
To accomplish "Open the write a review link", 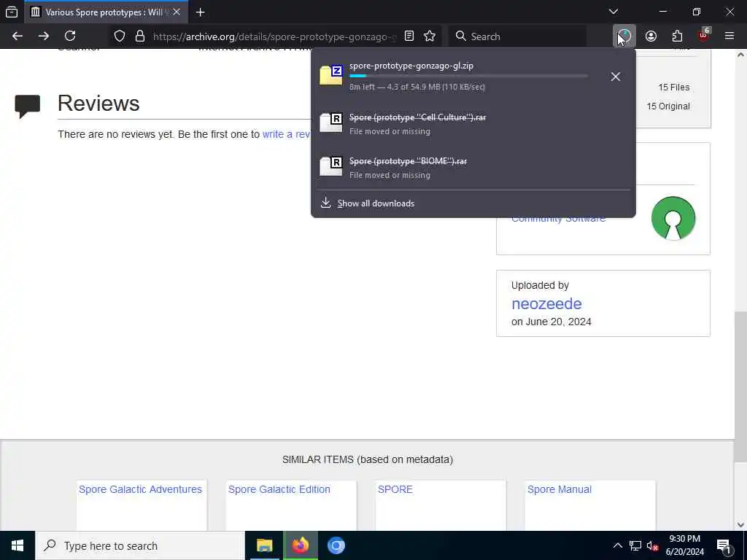I will click(x=286, y=134).
